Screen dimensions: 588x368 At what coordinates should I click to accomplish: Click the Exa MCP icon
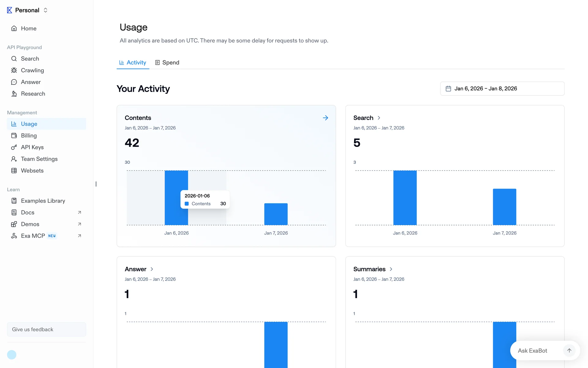tap(14, 236)
